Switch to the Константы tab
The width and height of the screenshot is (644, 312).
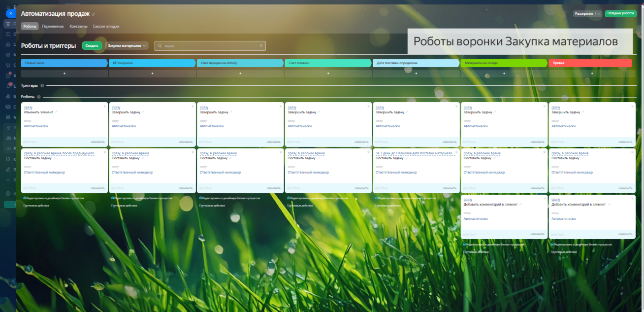coord(79,26)
